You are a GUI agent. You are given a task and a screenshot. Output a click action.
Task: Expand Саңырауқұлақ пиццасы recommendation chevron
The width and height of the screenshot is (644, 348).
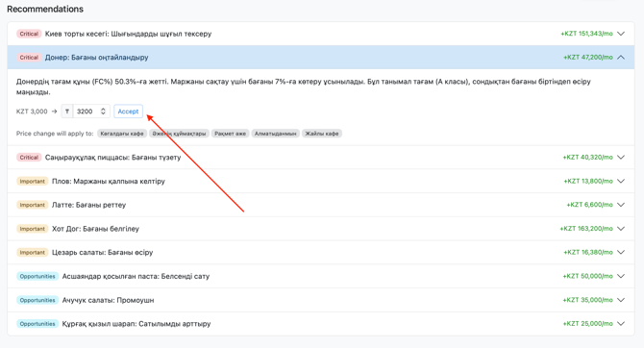[621, 158]
